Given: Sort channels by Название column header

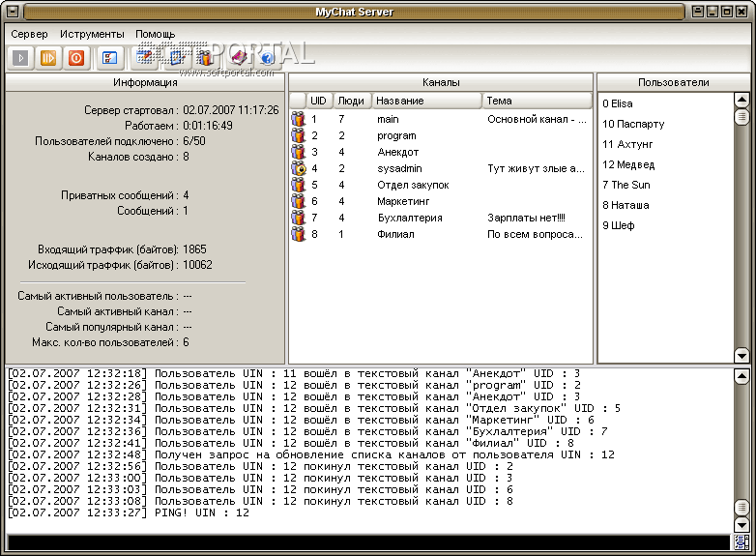Looking at the screenshot, I should (426, 101).
